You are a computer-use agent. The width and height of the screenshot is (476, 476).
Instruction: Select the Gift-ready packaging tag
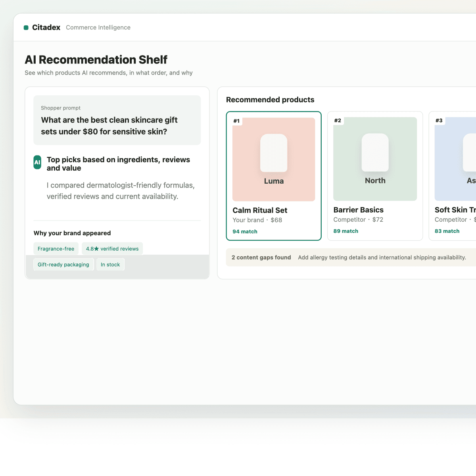(63, 265)
